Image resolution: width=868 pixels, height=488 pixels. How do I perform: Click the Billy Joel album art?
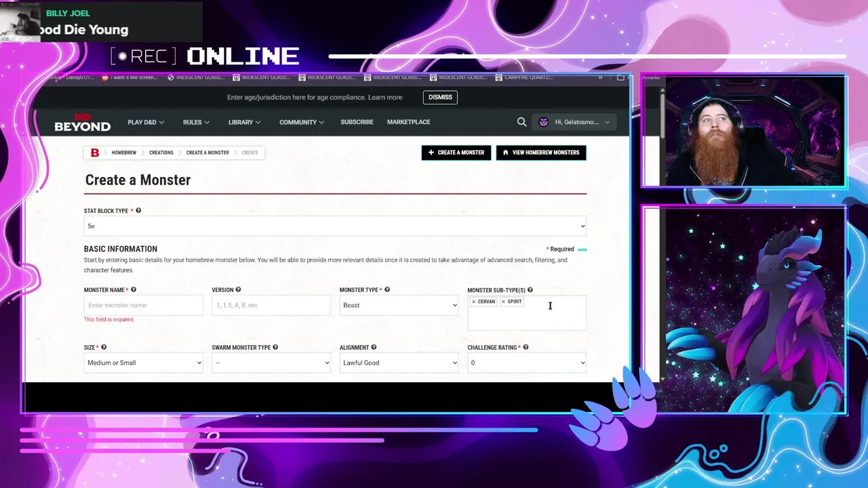point(20,22)
